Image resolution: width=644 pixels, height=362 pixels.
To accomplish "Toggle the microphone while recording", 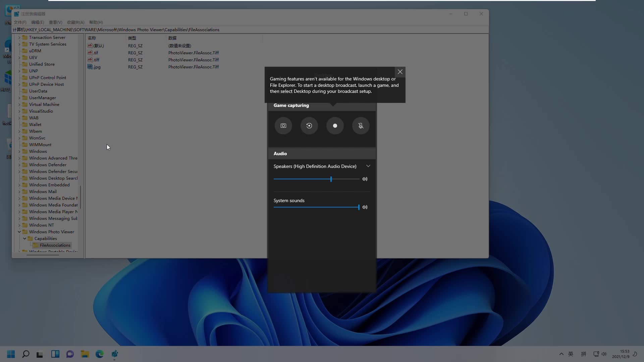I will coord(361,126).
